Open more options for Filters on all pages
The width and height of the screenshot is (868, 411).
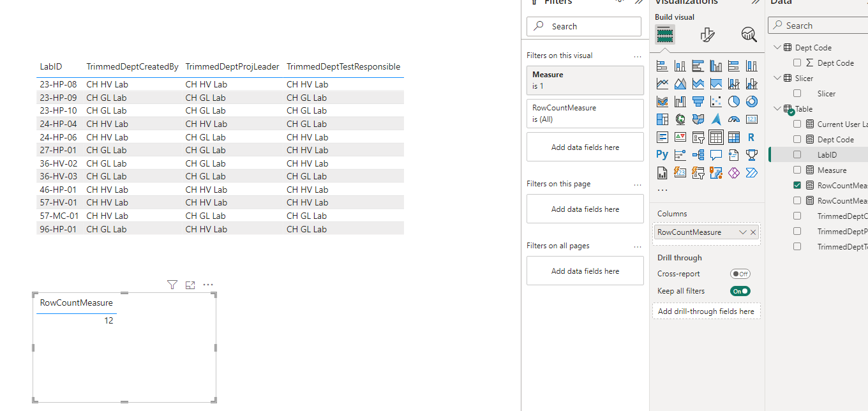(x=638, y=246)
